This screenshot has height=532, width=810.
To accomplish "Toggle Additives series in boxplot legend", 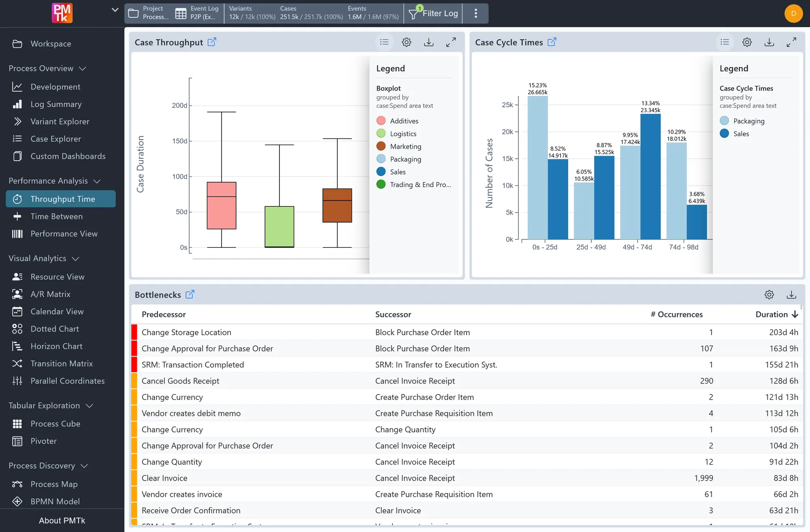I will pyautogui.click(x=398, y=121).
